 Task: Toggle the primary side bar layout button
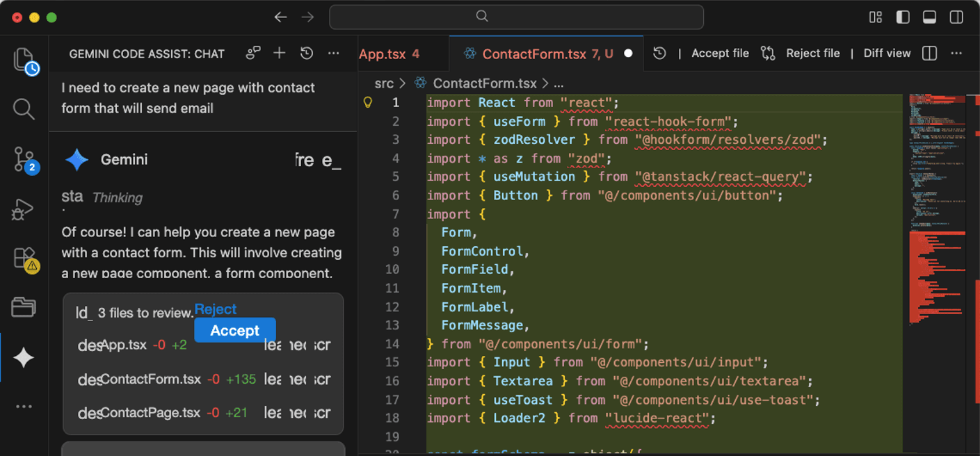click(903, 17)
